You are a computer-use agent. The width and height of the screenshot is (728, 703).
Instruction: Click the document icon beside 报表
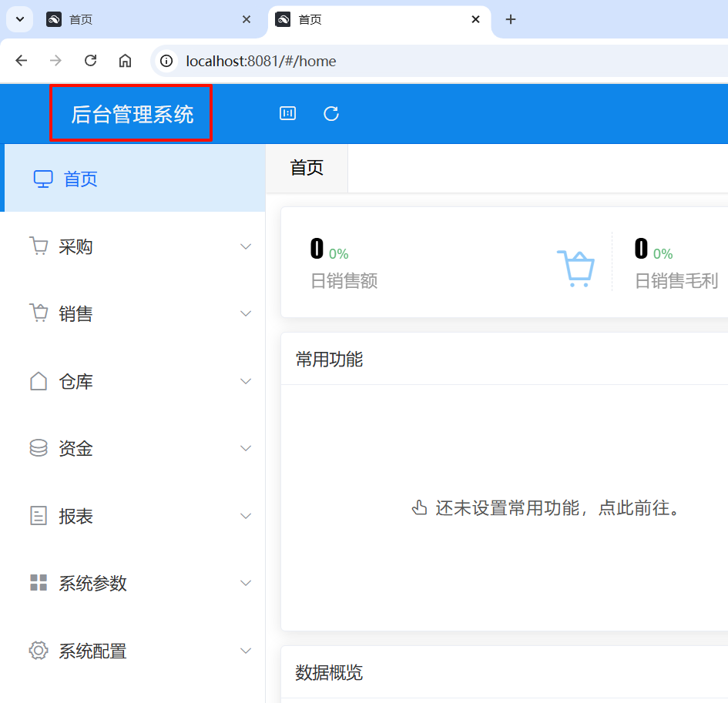coord(38,516)
